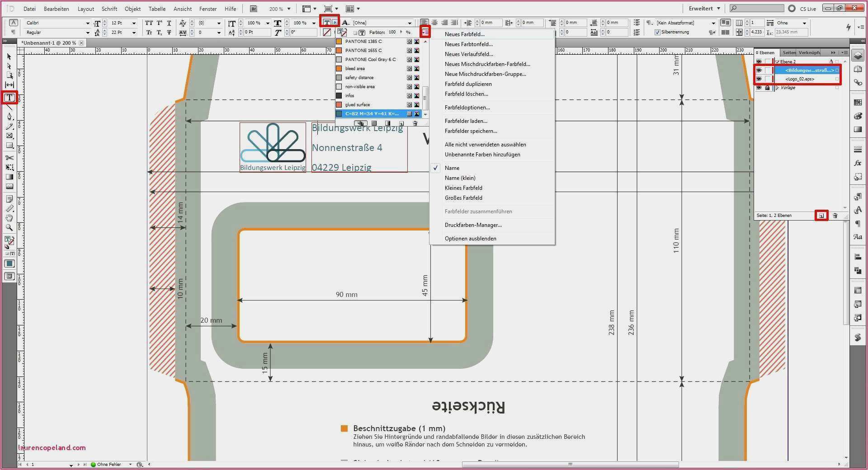Click the search field in the top bar

[x=759, y=9]
